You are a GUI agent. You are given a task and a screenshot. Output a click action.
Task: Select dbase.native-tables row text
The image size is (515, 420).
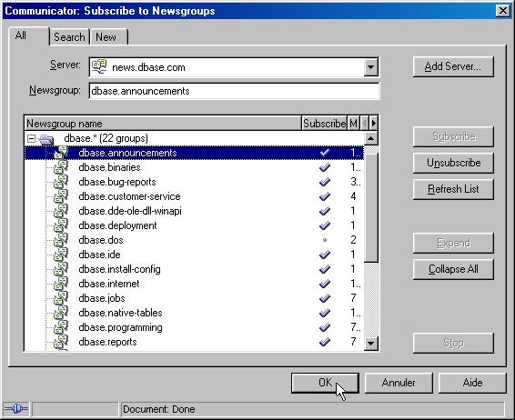120,313
